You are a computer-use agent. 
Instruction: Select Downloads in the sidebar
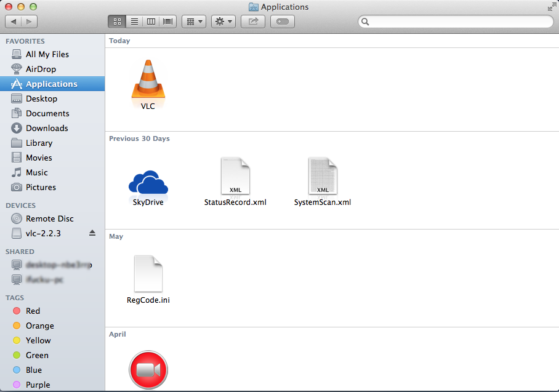click(44, 128)
